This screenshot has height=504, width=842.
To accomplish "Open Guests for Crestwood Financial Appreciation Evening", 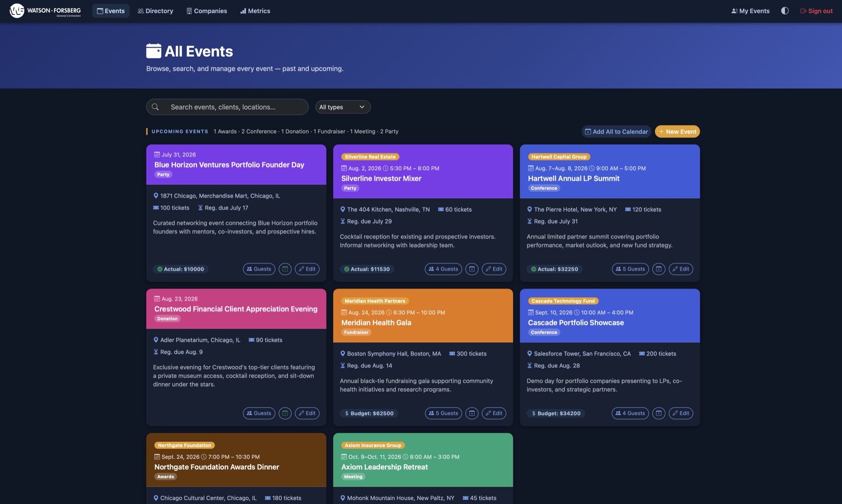I will coord(259,413).
